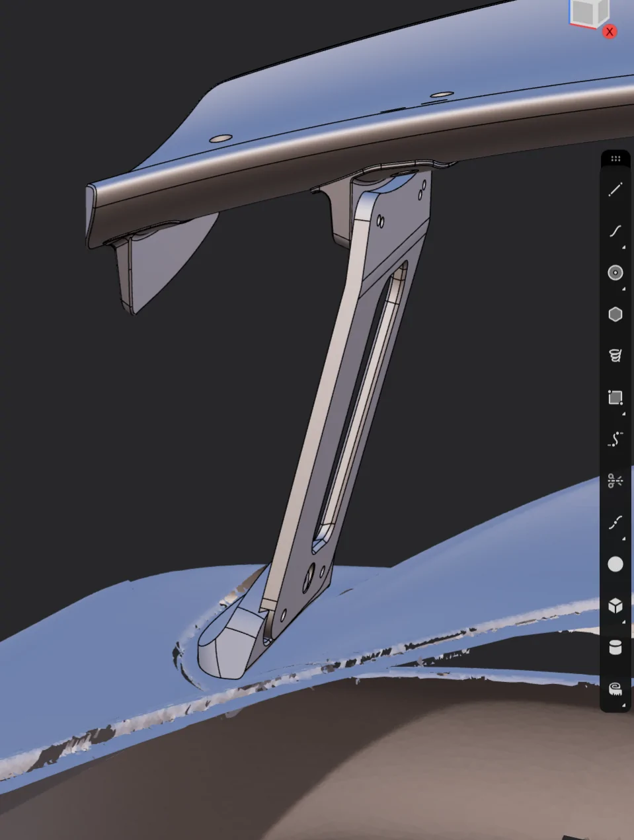This screenshot has height=840, width=634.
Task: Select the tape measure tool
Action: click(615, 689)
